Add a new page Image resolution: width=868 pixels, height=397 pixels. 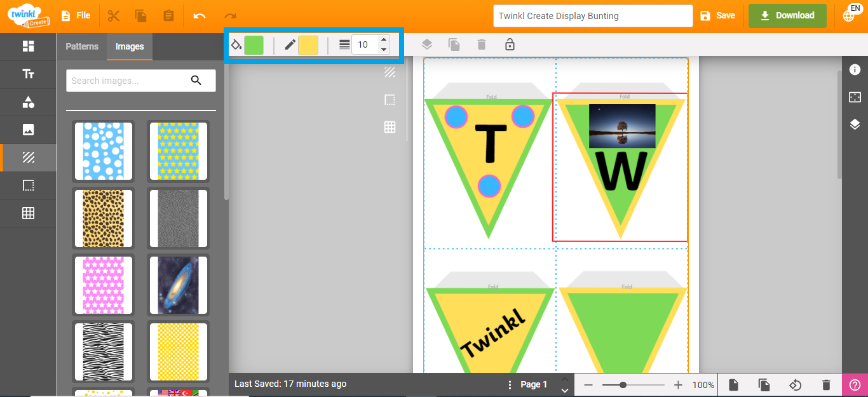click(733, 385)
